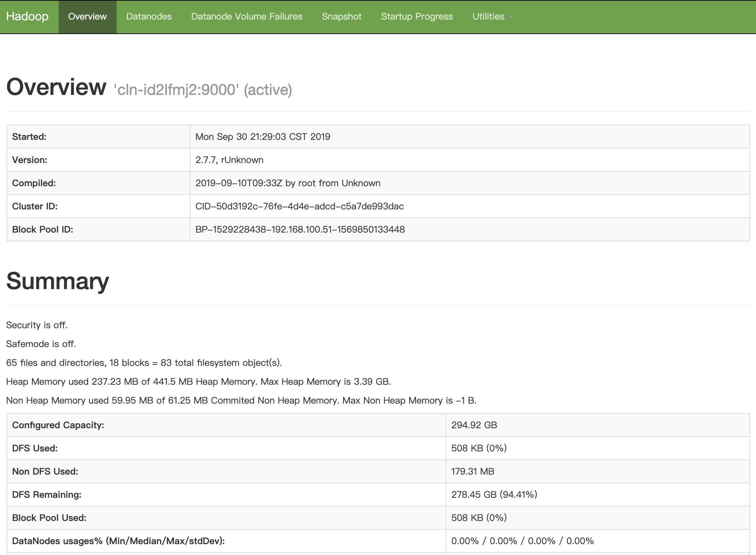756x555 pixels.
Task: Switch to the Datanodes tab
Action: (149, 17)
